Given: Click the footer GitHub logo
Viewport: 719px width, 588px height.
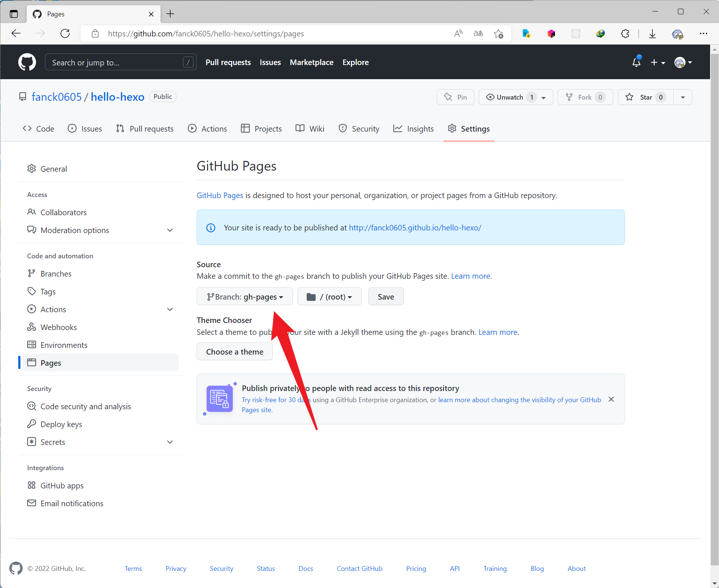Looking at the screenshot, I should (x=16, y=568).
